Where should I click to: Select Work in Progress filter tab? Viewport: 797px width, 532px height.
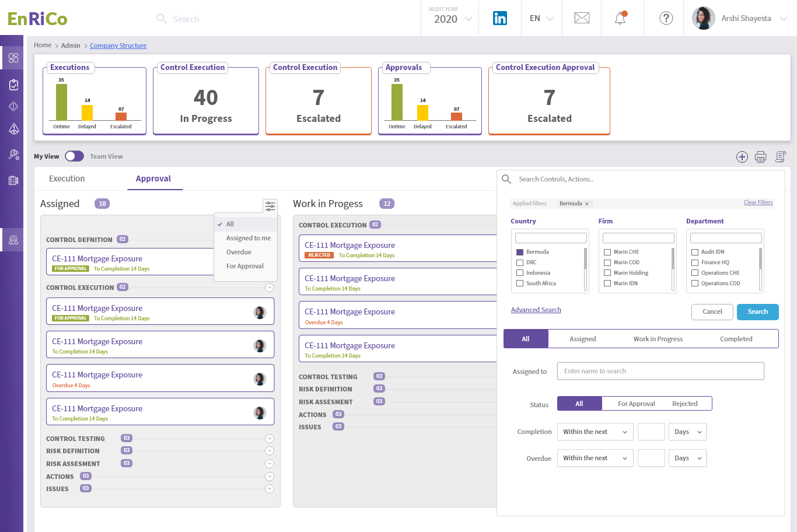tap(658, 339)
